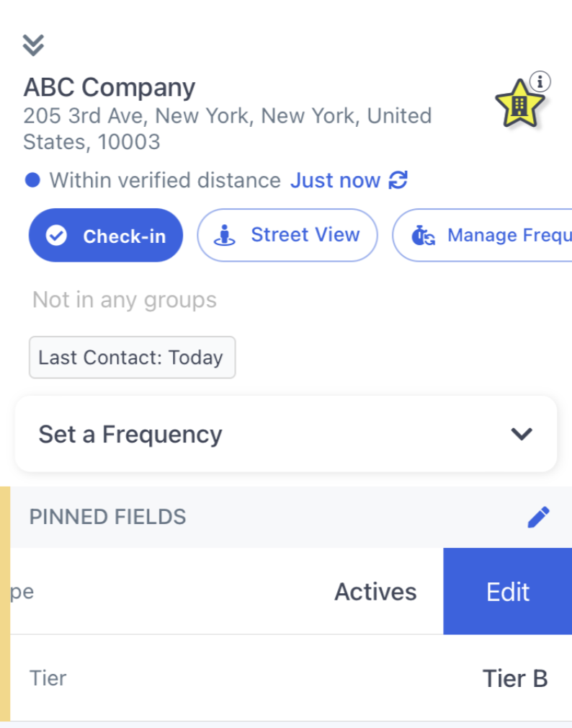Viewport: 572px width, 728px height.
Task: Click the blue Edit swipe action
Action: (x=507, y=592)
